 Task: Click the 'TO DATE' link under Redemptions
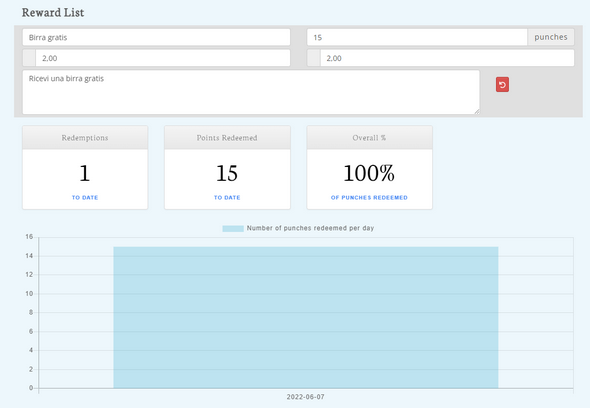click(x=85, y=198)
